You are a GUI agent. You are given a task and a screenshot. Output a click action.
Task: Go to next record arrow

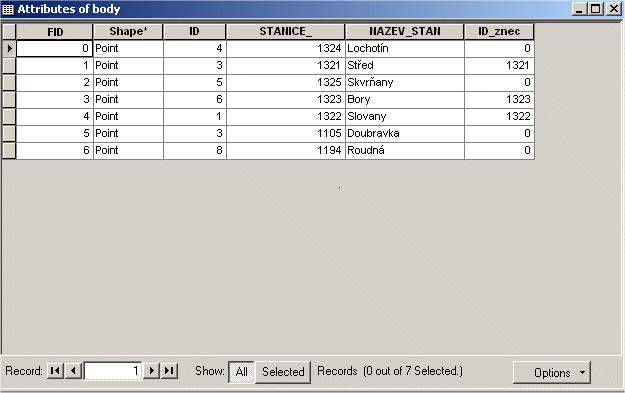151,371
